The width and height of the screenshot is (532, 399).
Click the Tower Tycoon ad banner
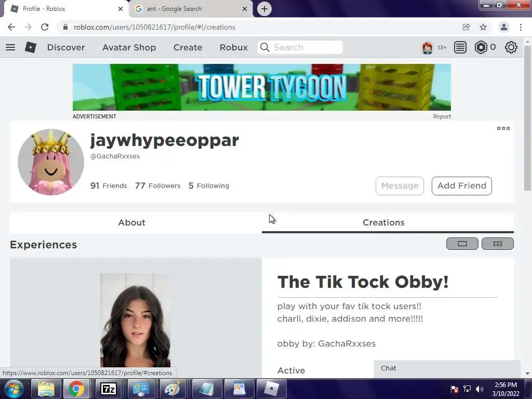click(262, 87)
